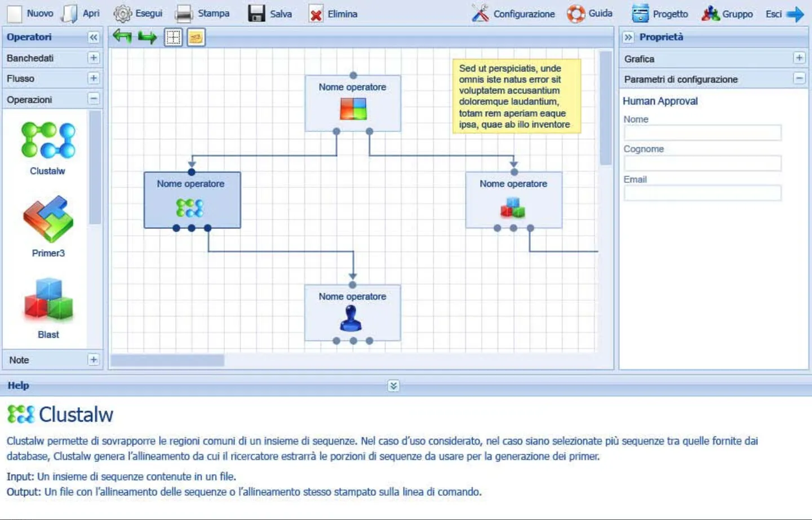Screen dimensions: 812x520
Task: Click the sticky note icon in canvas toolbar
Action: click(x=196, y=37)
